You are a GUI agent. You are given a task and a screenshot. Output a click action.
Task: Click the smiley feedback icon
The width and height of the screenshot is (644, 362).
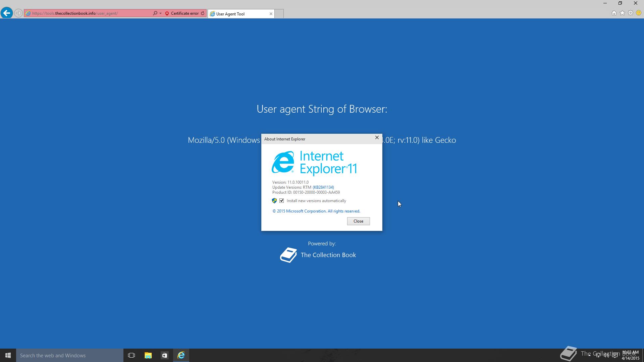[639, 13]
